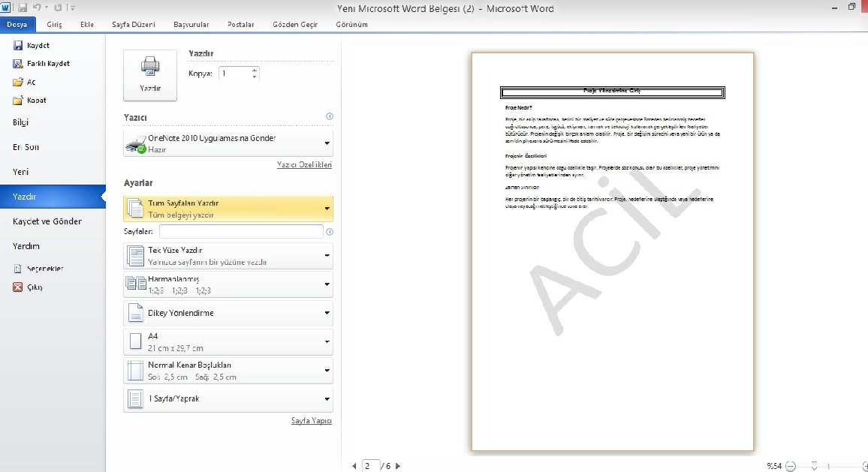
Task: Open the Customize Quick Access Toolbar arrow
Action: pyautogui.click(x=73, y=8)
